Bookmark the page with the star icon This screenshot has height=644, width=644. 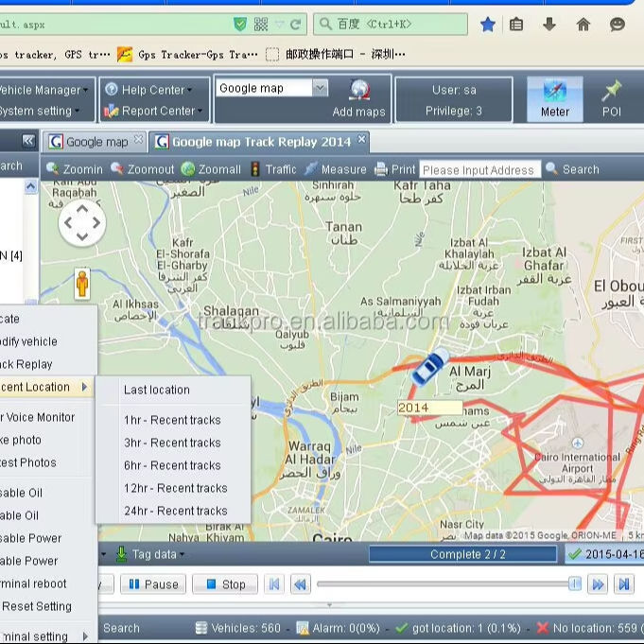coord(487,24)
